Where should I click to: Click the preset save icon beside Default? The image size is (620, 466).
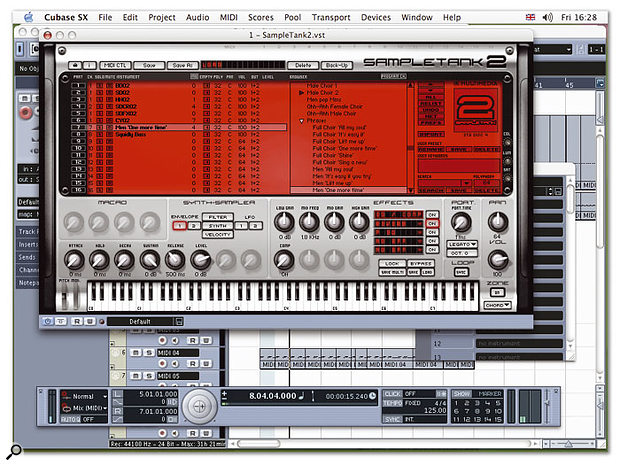(179, 321)
